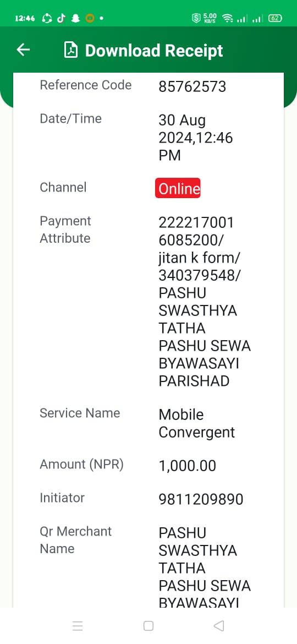Screen dimensions: 297x644
Task: Tap the PDF download icon
Action: 71,50
